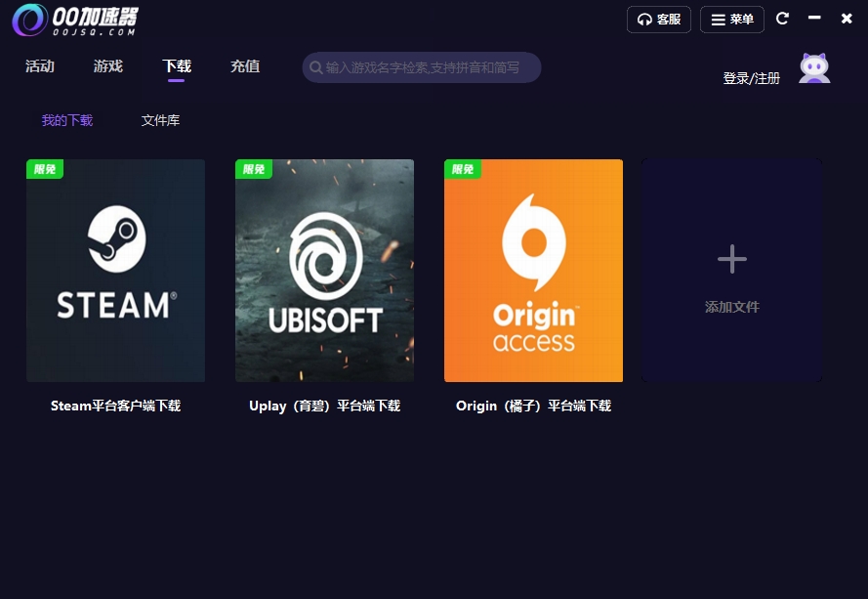This screenshot has height=599, width=868.
Task: Open the 客服 support button
Action: coord(659,20)
